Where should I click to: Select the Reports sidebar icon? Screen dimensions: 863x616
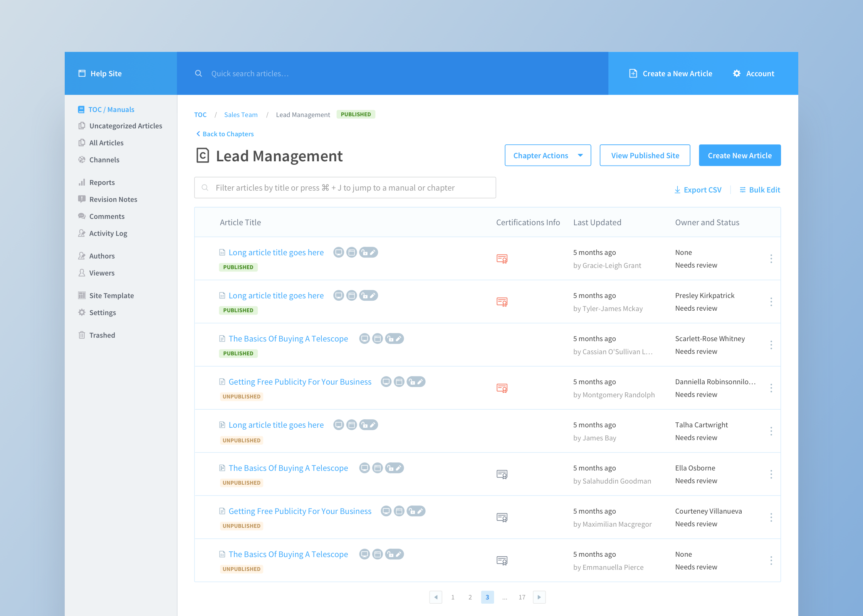click(82, 182)
